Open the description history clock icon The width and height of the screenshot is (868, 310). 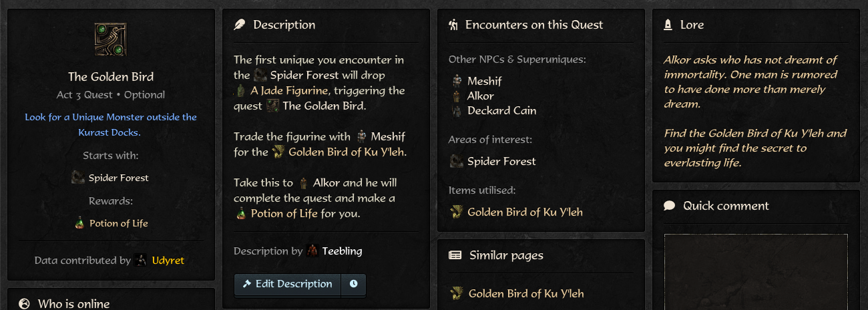click(x=353, y=284)
